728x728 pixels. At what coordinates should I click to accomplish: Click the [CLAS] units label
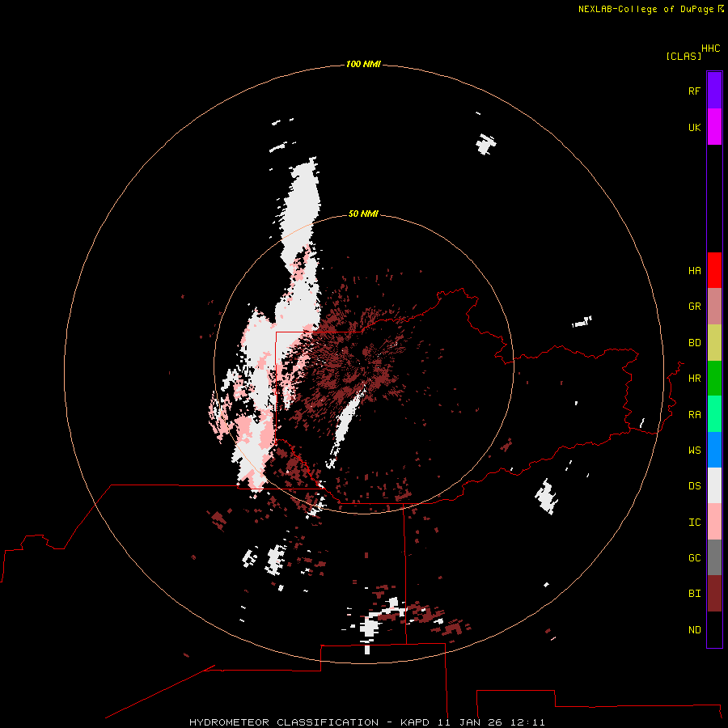point(684,56)
